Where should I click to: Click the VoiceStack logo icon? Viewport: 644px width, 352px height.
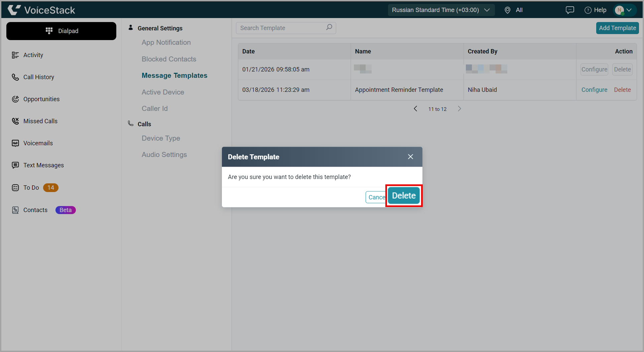pos(14,10)
